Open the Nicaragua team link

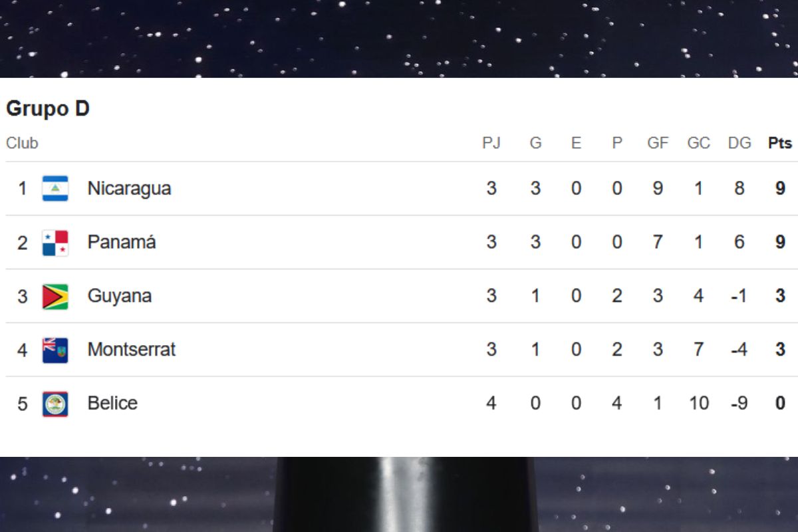tap(129, 188)
